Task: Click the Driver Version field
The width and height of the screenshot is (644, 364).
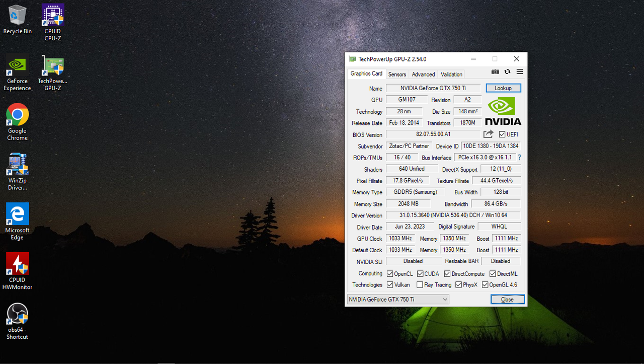Action: pyautogui.click(x=453, y=215)
